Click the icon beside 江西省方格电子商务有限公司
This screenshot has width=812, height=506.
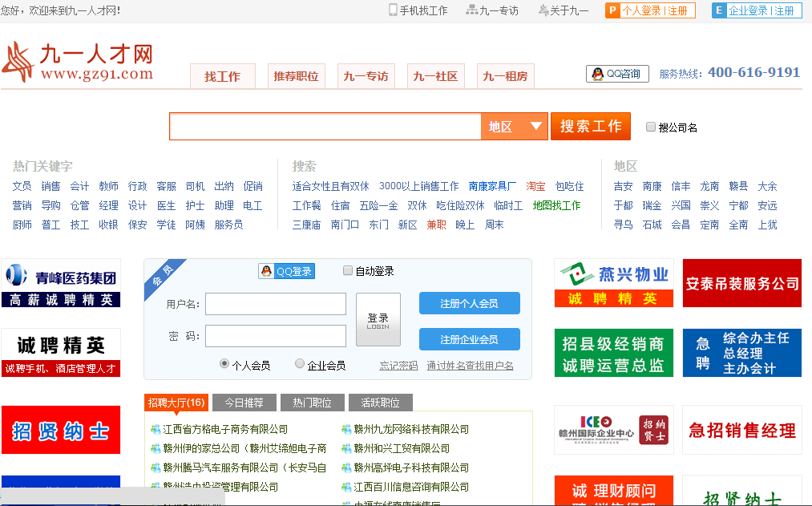tap(156, 429)
